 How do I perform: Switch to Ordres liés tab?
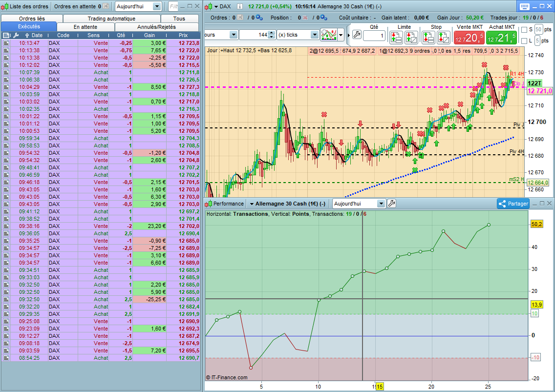[32, 19]
